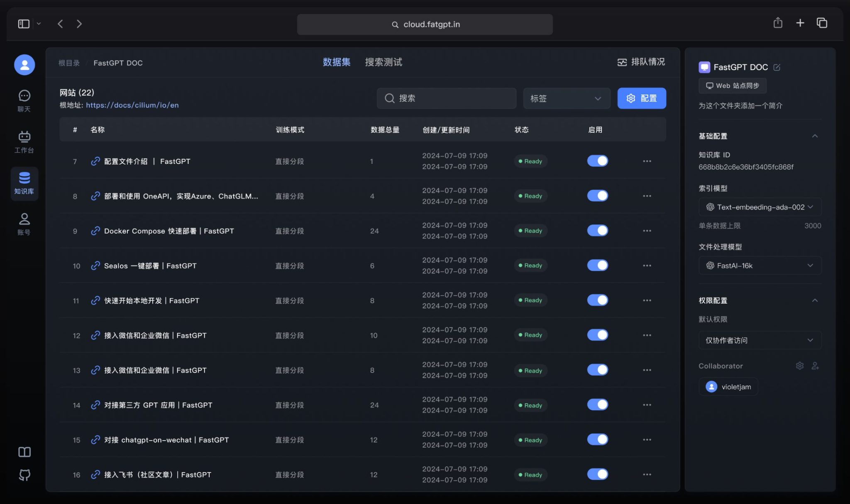Open the 账号 account section
This screenshot has width=850, height=504.
tap(24, 223)
